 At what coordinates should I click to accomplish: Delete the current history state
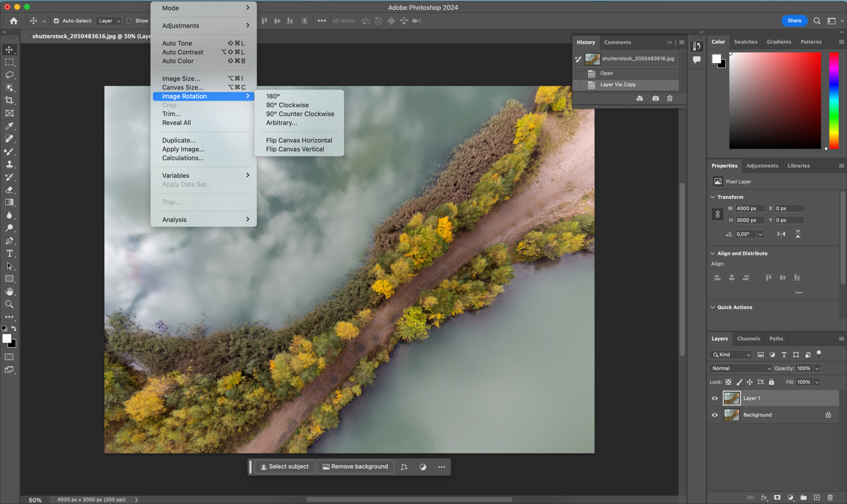670,98
